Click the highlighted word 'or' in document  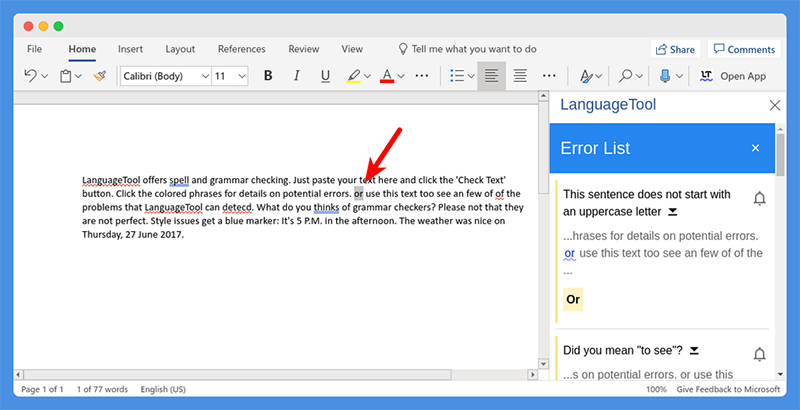(359, 194)
